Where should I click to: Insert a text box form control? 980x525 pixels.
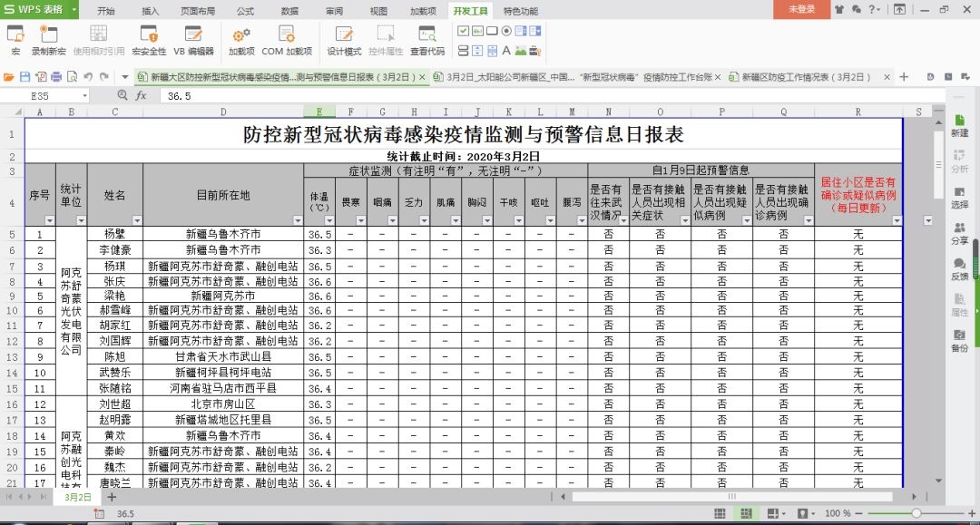pos(477,31)
